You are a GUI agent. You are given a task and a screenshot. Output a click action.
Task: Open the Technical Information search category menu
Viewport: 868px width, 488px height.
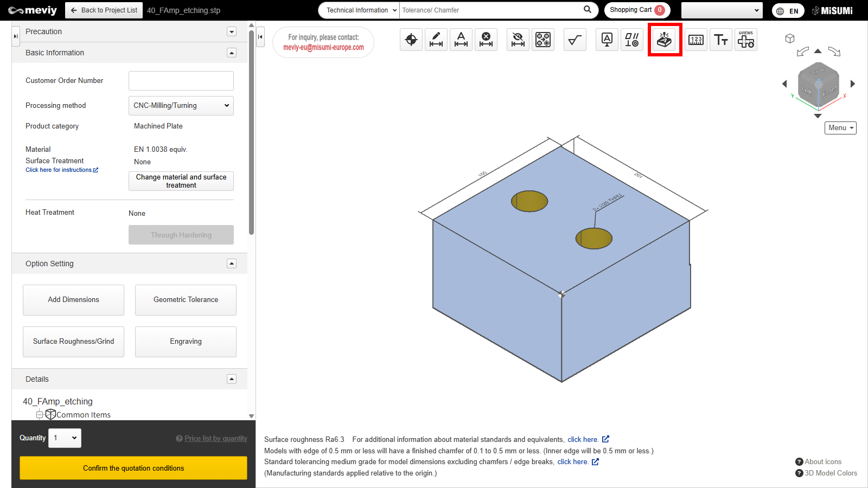click(x=359, y=10)
